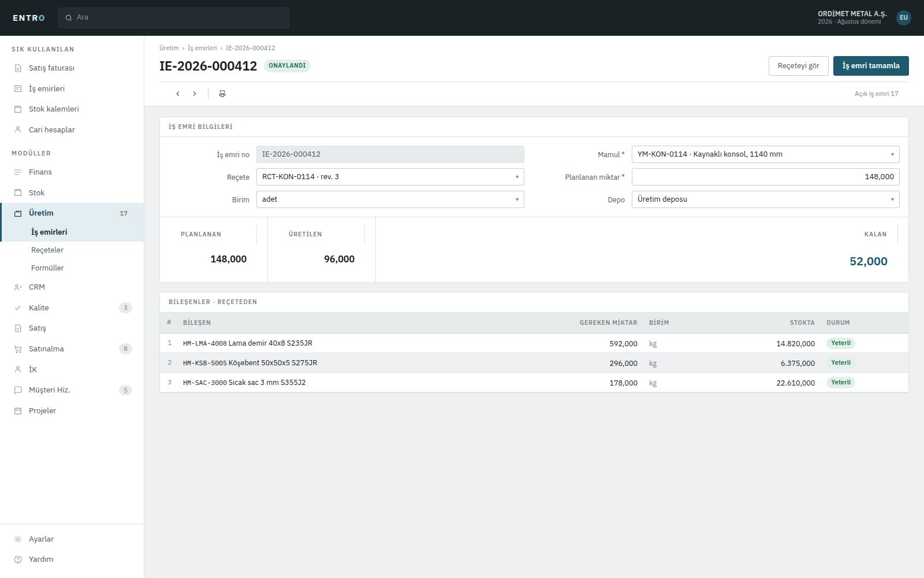
Task: Click Üretim breadcrumb link
Action: tap(169, 48)
